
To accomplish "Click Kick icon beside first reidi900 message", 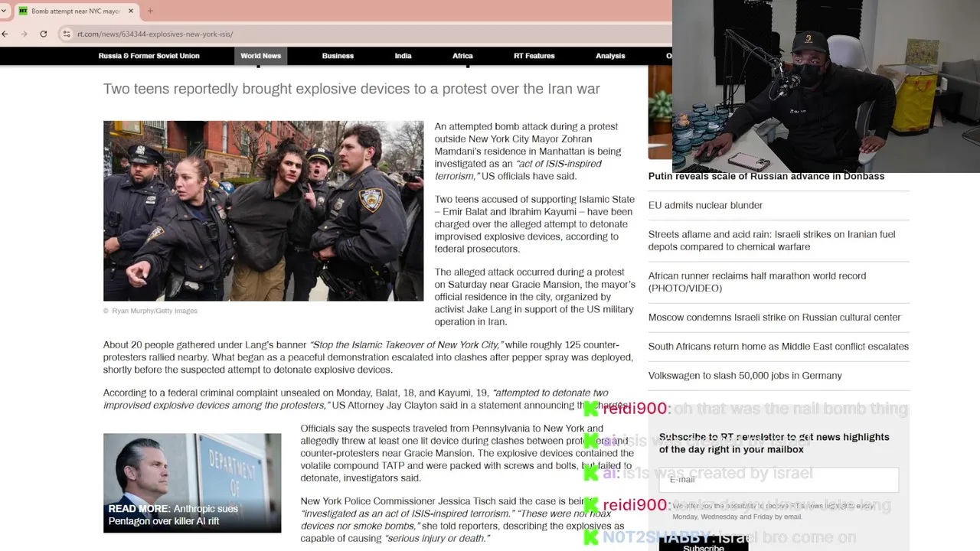I will (590, 409).
